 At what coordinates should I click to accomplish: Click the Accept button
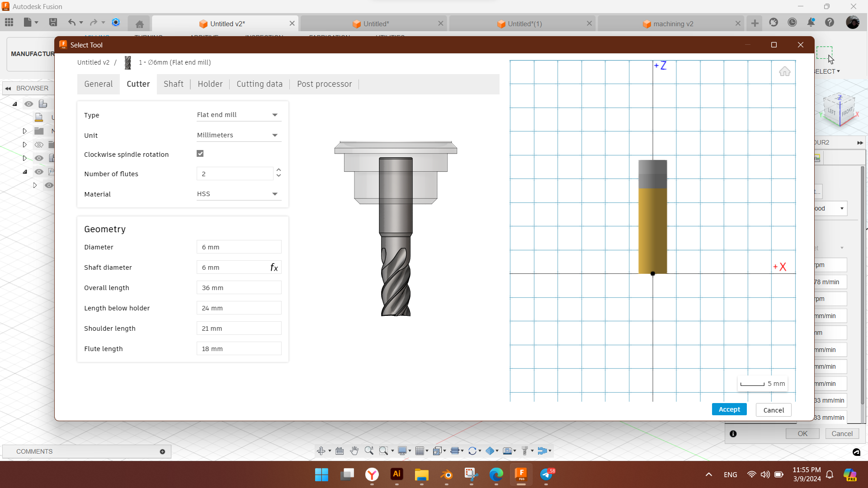[729, 409]
